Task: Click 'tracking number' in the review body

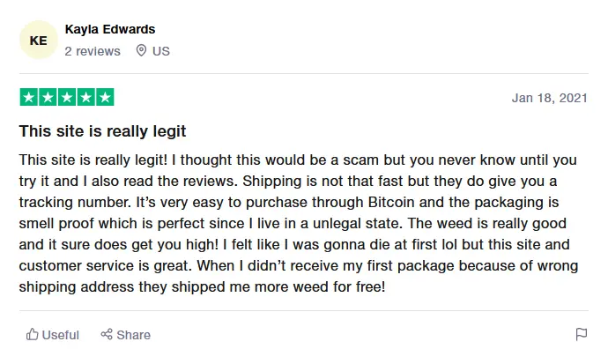Action: [75, 203]
